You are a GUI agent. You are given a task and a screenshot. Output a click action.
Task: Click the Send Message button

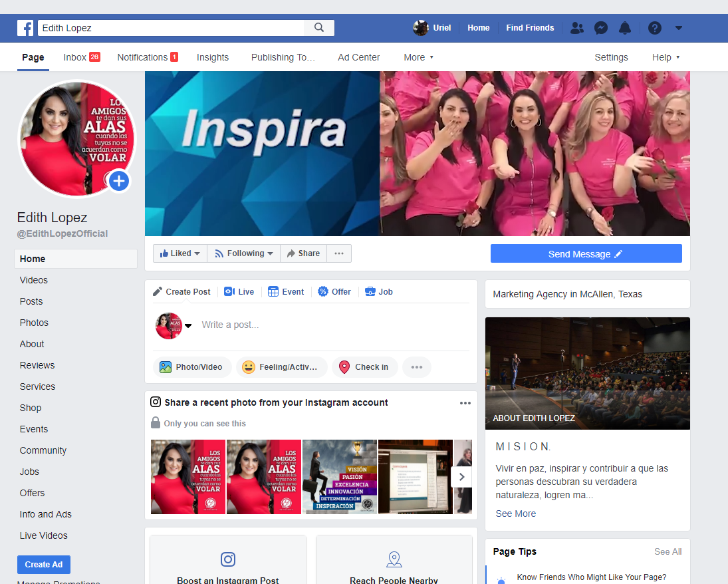pyautogui.click(x=586, y=253)
